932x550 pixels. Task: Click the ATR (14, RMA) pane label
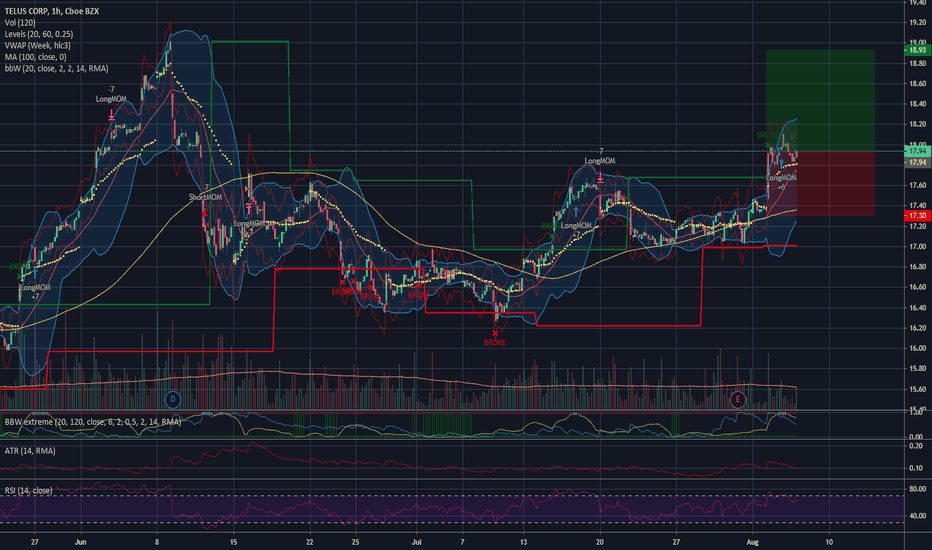(x=30, y=451)
